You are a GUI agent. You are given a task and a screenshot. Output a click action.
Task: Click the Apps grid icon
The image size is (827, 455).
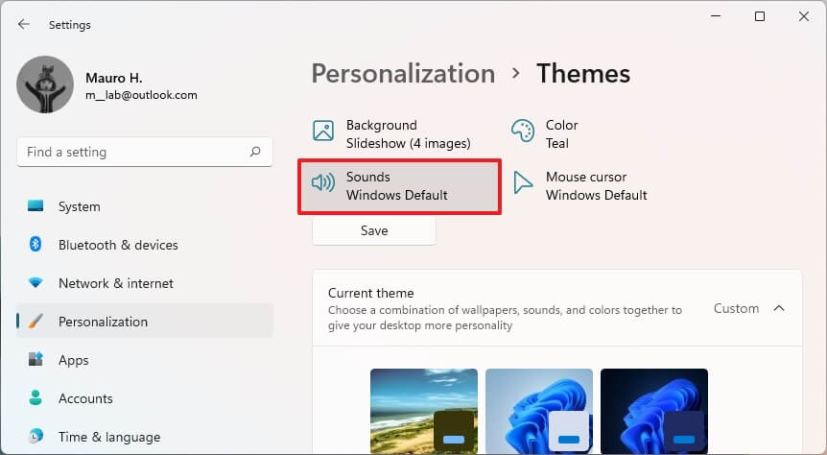coord(35,359)
